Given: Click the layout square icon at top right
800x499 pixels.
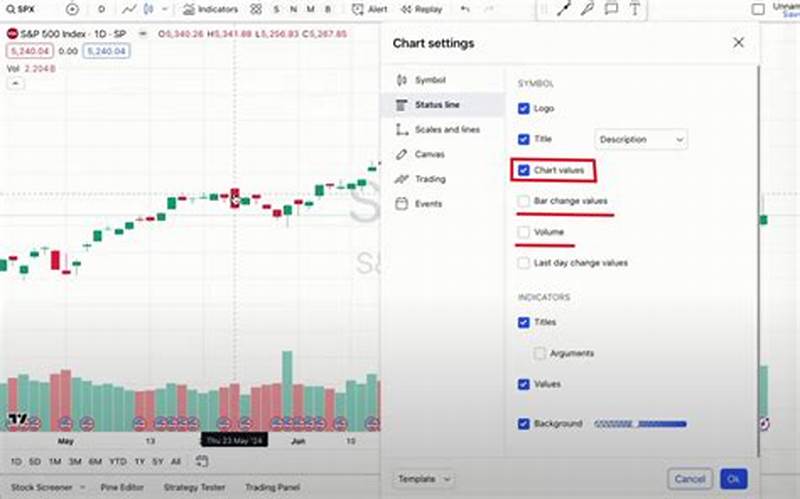Looking at the screenshot, I should click(758, 9).
